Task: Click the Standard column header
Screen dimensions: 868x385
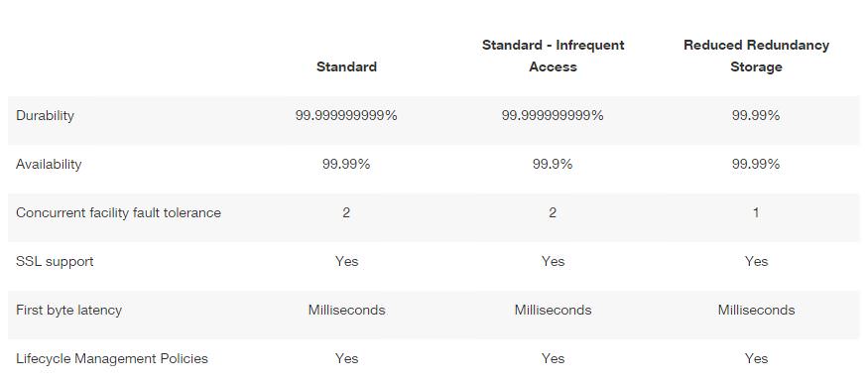Action: [346, 67]
